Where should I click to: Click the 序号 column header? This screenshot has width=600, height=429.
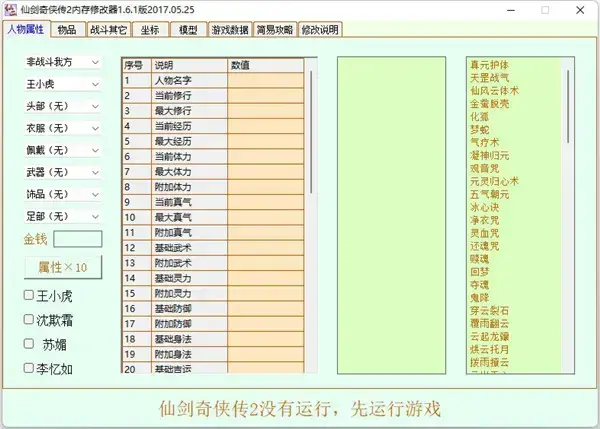[137, 65]
